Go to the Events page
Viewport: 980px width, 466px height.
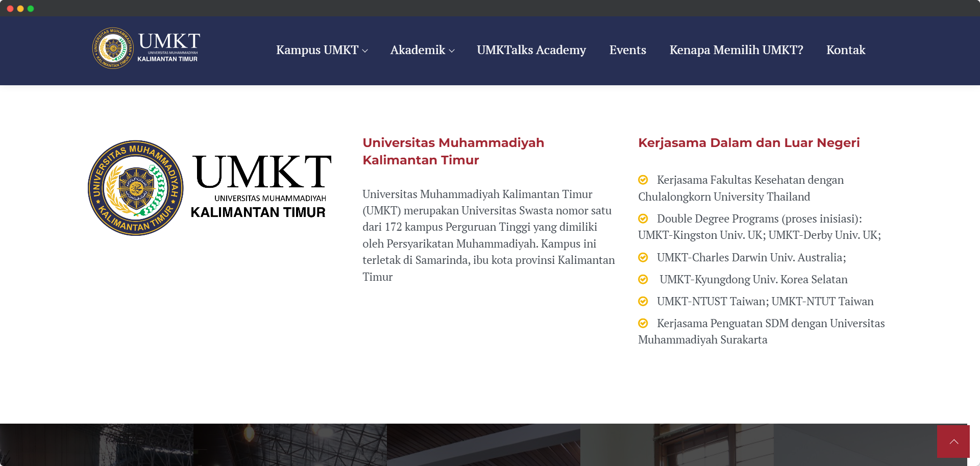pos(627,50)
